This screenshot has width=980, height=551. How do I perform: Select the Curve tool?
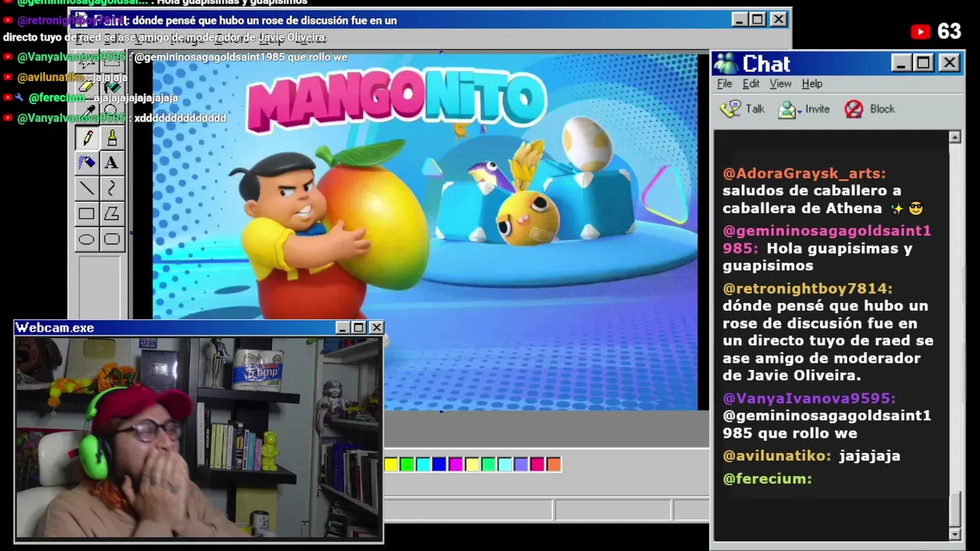coord(112,188)
